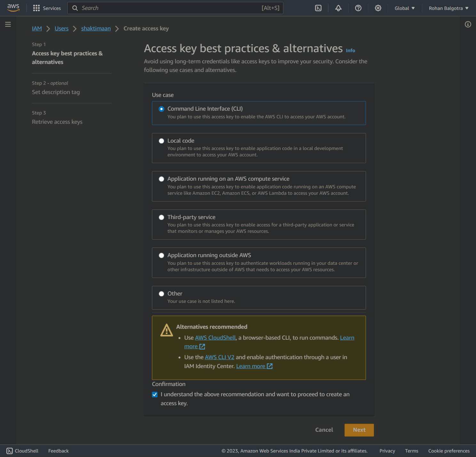Open the Terms footer link
Screen dimensions: 476x457
click(x=412, y=451)
